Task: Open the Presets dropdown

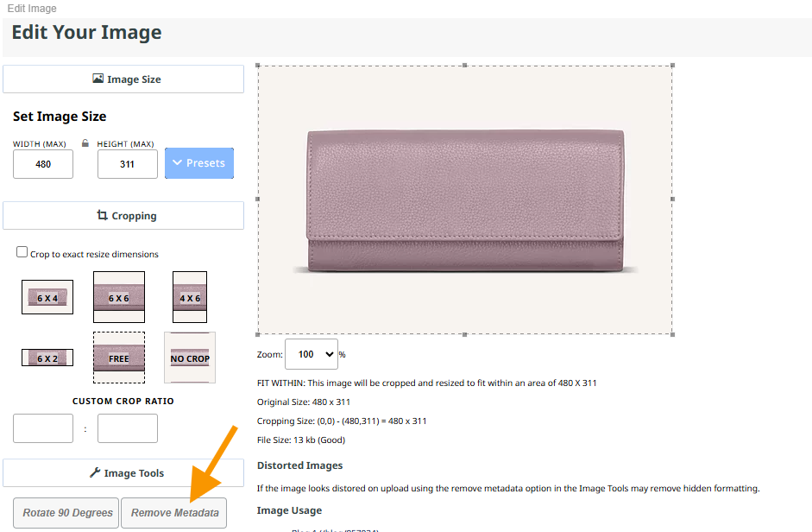Action: (x=199, y=163)
